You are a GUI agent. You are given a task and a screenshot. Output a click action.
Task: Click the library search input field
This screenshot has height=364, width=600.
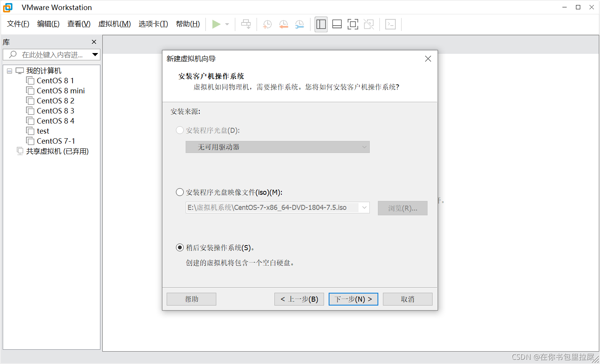pos(52,55)
